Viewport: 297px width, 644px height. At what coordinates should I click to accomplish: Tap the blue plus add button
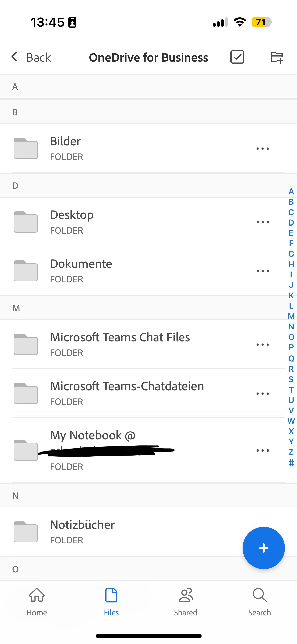(x=263, y=548)
